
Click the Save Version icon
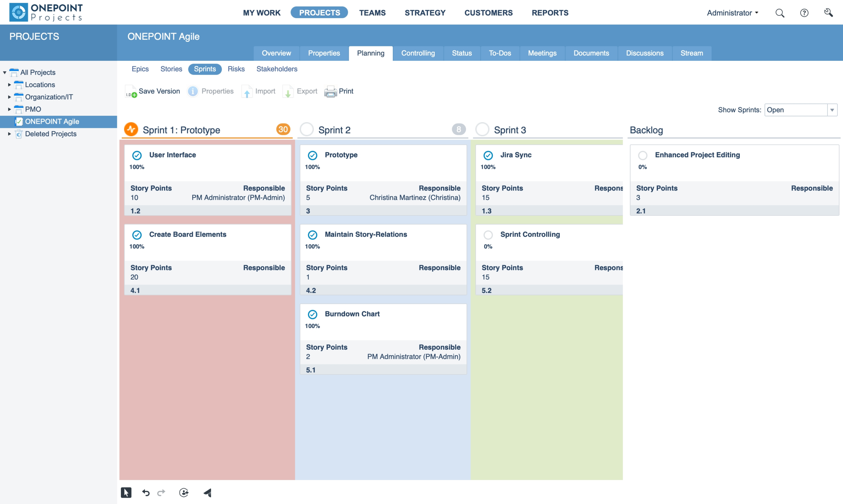click(131, 91)
